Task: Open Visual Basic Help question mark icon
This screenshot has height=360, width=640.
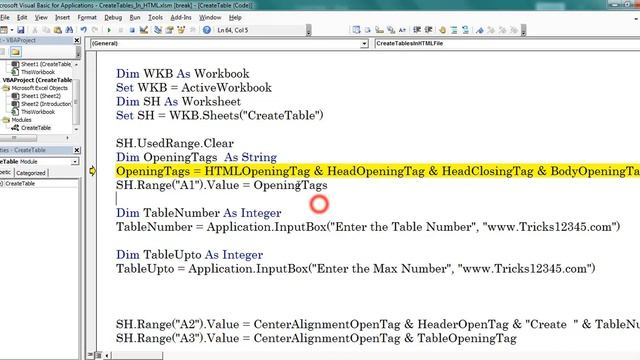Action: tap(207, 30)
